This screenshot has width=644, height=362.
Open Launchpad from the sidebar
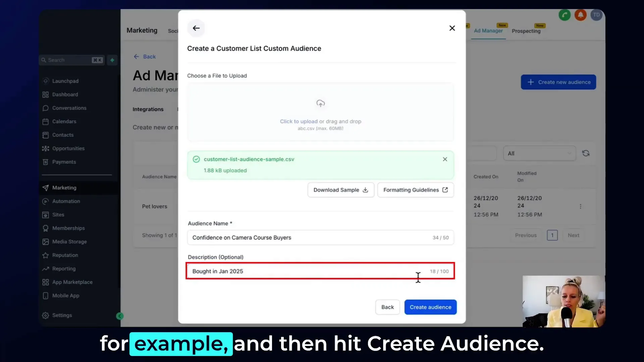coord(66,81)
